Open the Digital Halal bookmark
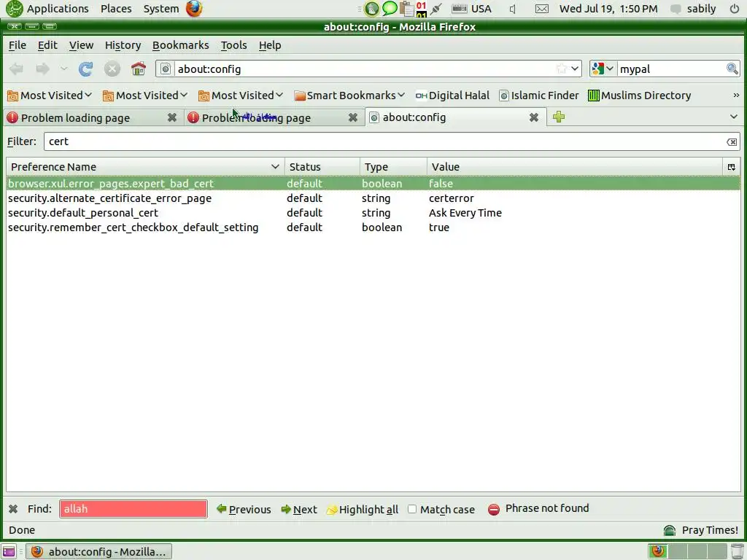 point(452,96)
